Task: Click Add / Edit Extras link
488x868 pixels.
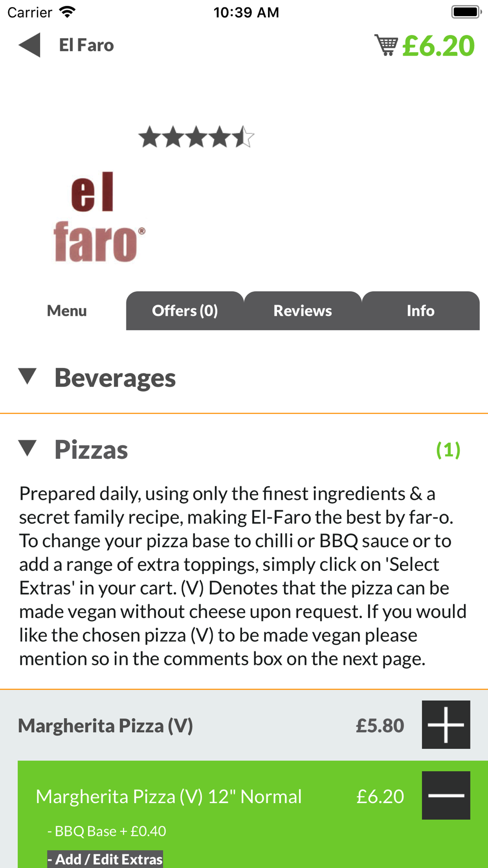Action: coord(105,859)
